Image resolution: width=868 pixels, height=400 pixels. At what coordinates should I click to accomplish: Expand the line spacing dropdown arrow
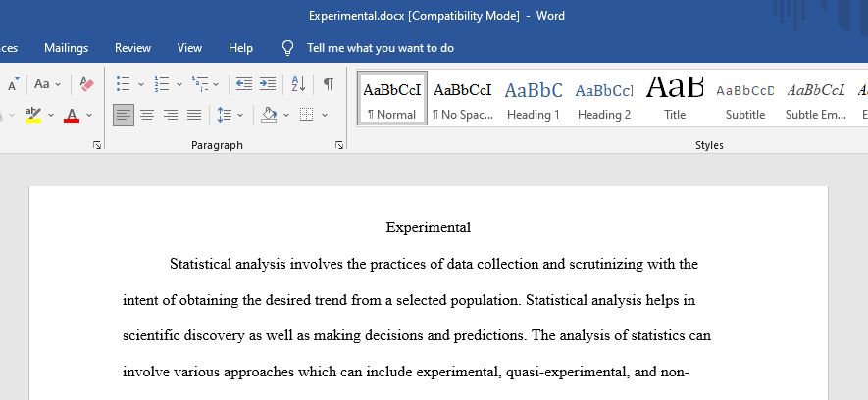[x=240, y=115]
